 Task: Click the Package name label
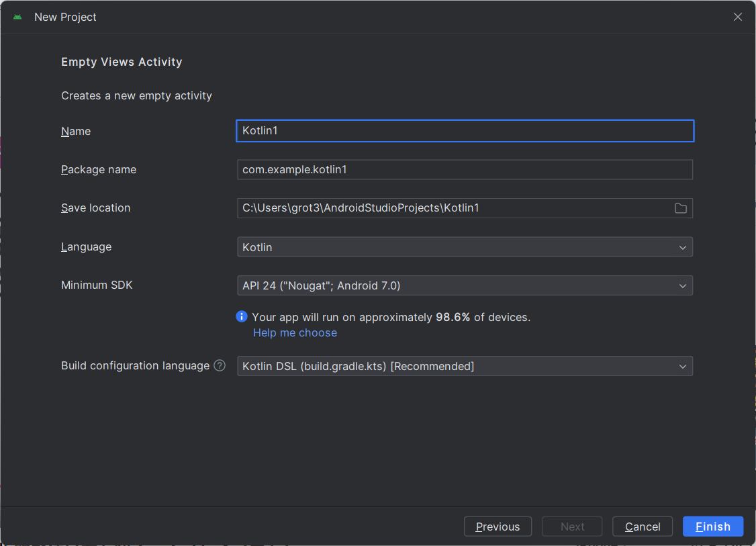(x=99, y=170)
